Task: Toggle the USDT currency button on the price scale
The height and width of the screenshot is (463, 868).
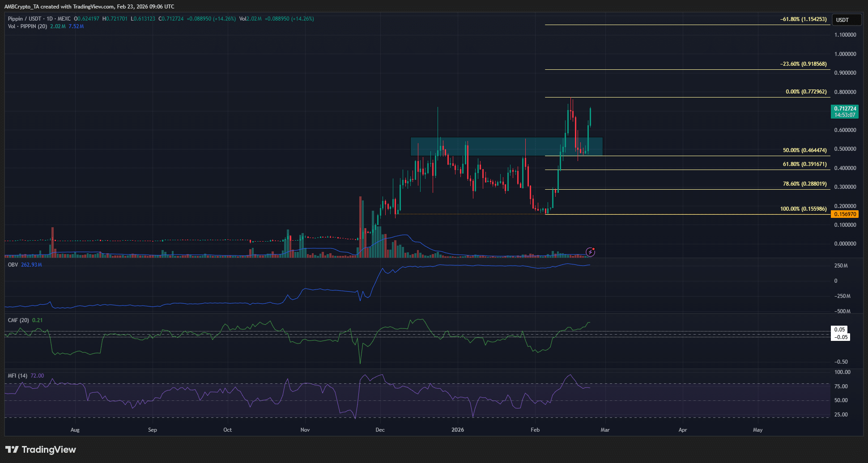Action: click(847, 19)
